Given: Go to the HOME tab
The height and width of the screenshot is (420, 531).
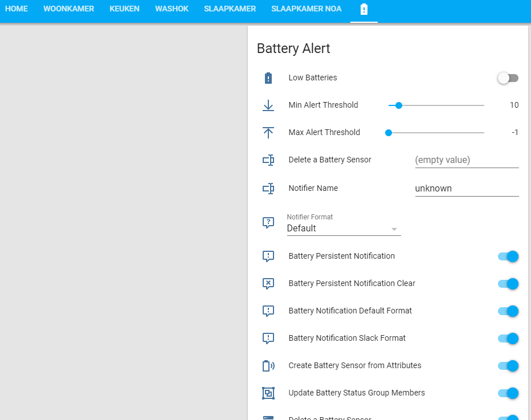Looking at the screenshot, I should (x=17, y=9).
